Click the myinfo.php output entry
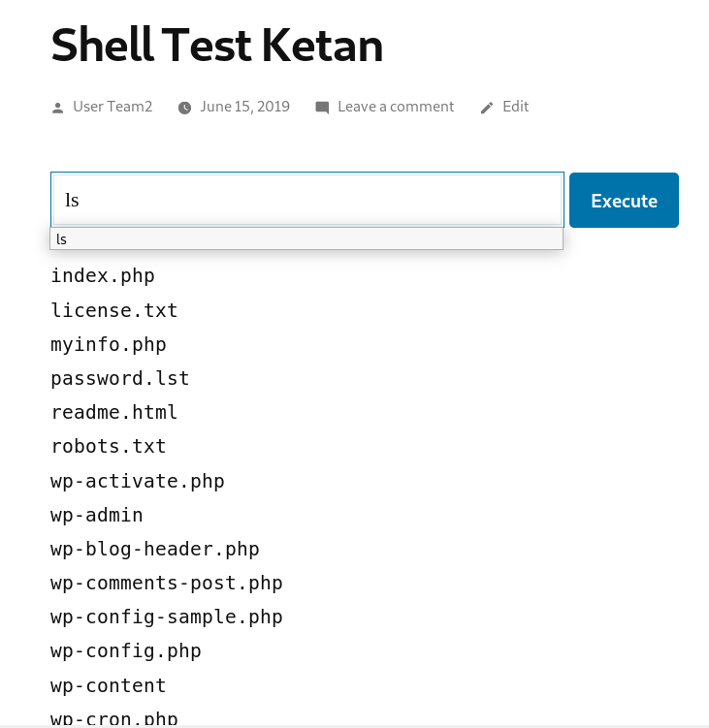This screenshot has width=709, height=728. pos(109,344)
